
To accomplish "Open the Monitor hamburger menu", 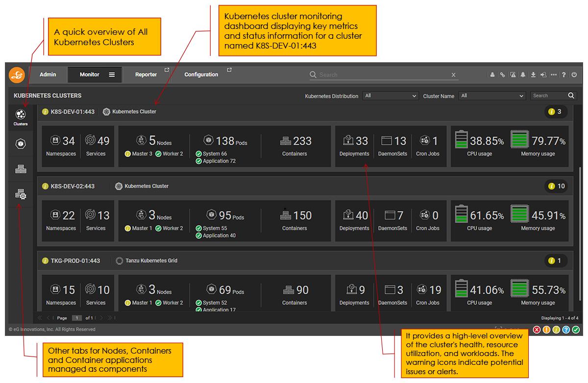I will tap(112, 75).
